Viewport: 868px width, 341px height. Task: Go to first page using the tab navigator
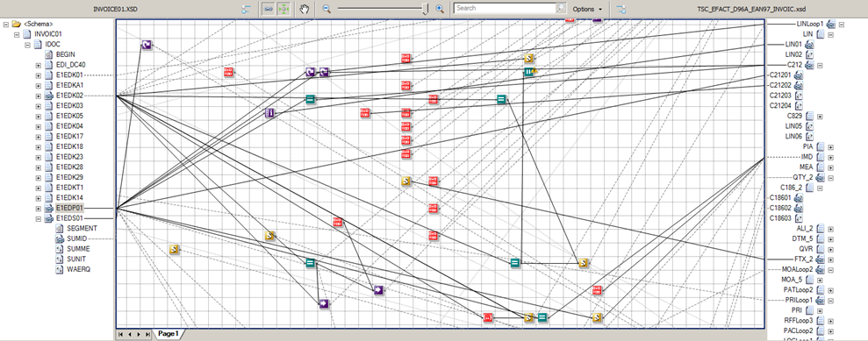point(120,334)
